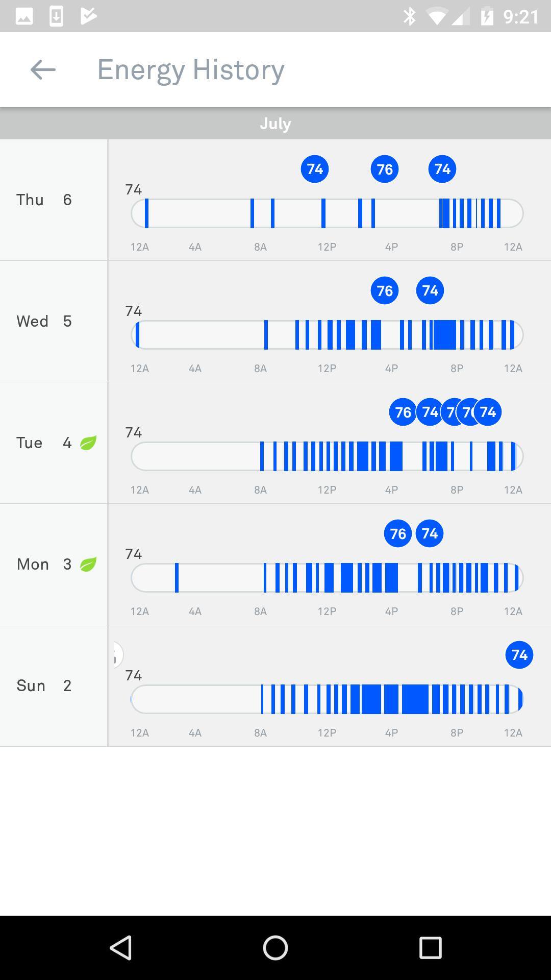The image size is (551, 980).
Task: Tap the 76 setpoint bubble on Monday
Action: click(397, 533)
